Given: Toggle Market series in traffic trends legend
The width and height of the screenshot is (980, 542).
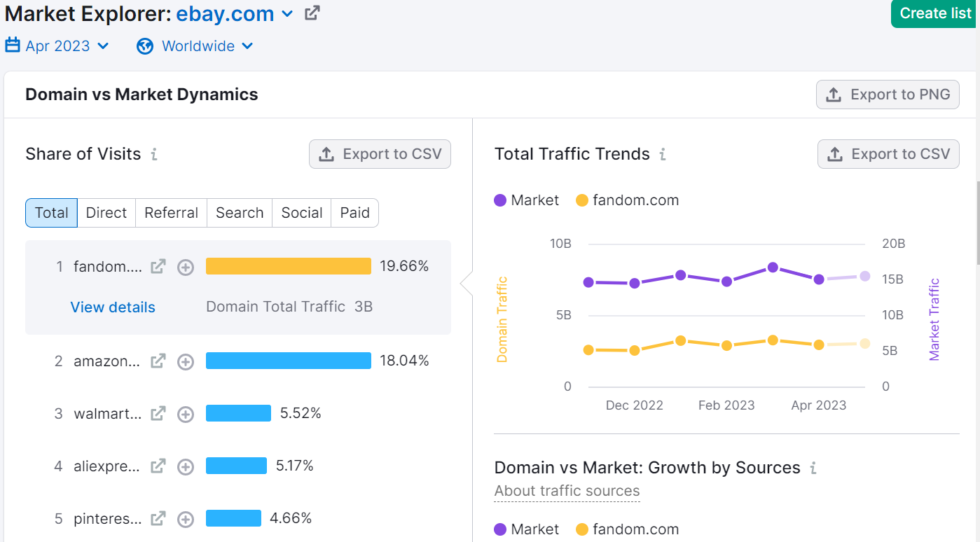Looking at the screenshot, I should [527, 200].
